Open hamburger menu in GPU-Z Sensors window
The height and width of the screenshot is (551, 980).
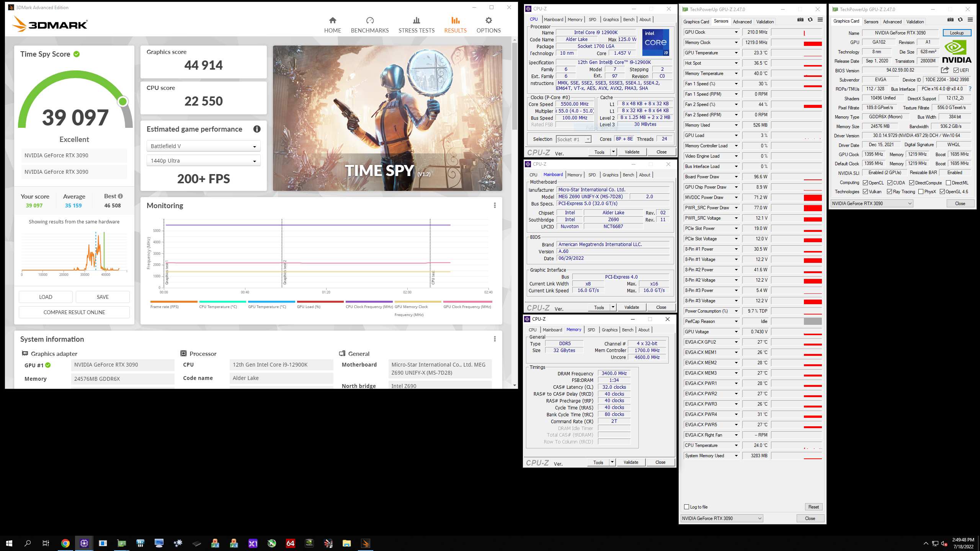pyautogui.click(x=820, y=20)
